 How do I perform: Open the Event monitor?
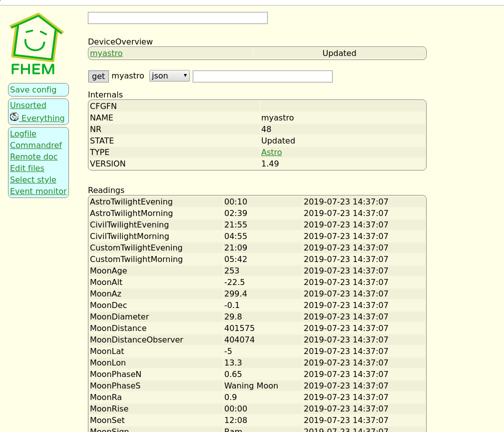click(38, 191)
